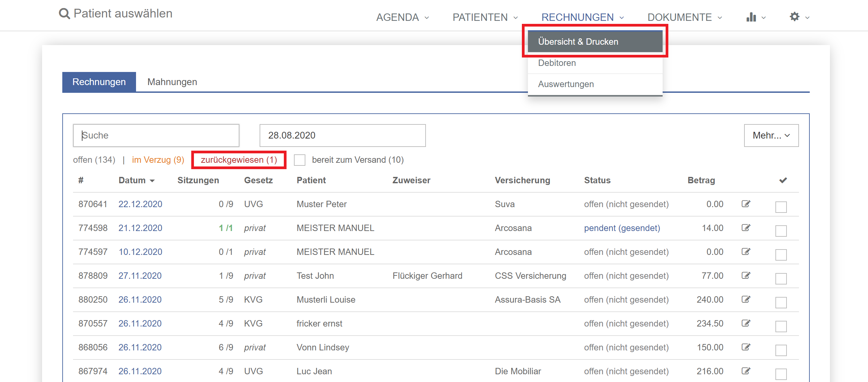The height and width of the screenshot is (382, 868).
Task: Open the statistics bar chart menu
Action: coord(756,17)
